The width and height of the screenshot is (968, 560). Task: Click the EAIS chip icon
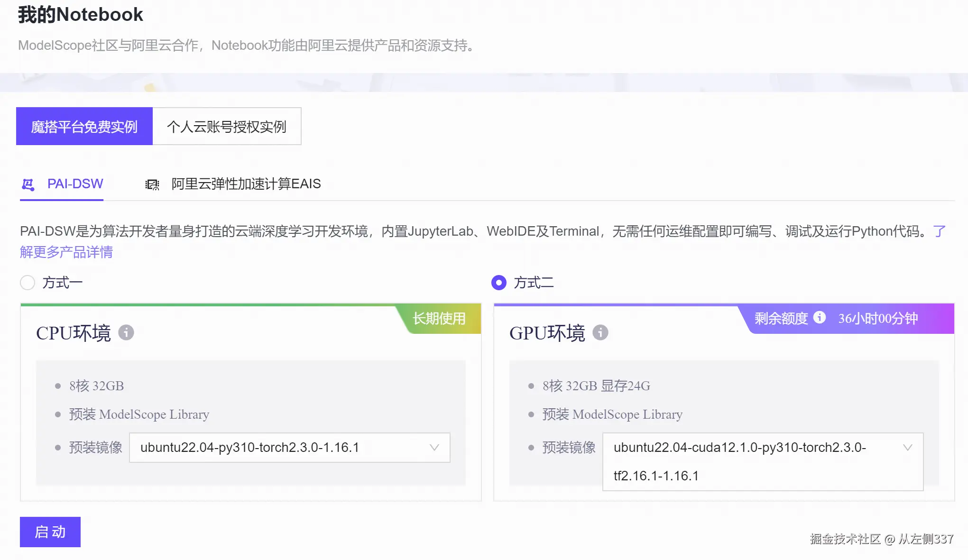pyautogui.click(x=152, y=184)
